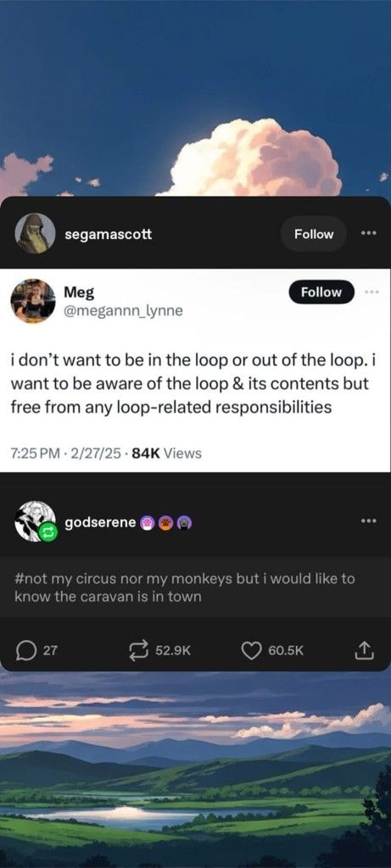Reblog the post with the arrows icon
The width and height of the screenshot is (391, 868).
(x=138, y=650)
